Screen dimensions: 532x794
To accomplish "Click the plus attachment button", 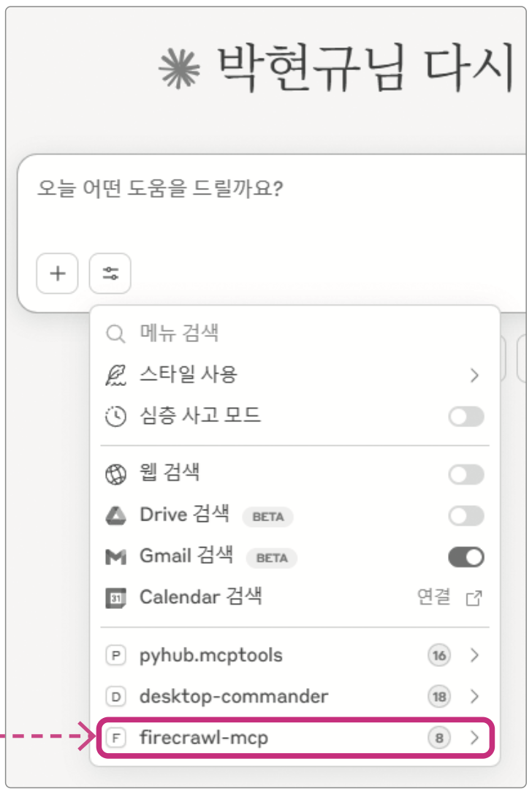I will tap(57, 274).
